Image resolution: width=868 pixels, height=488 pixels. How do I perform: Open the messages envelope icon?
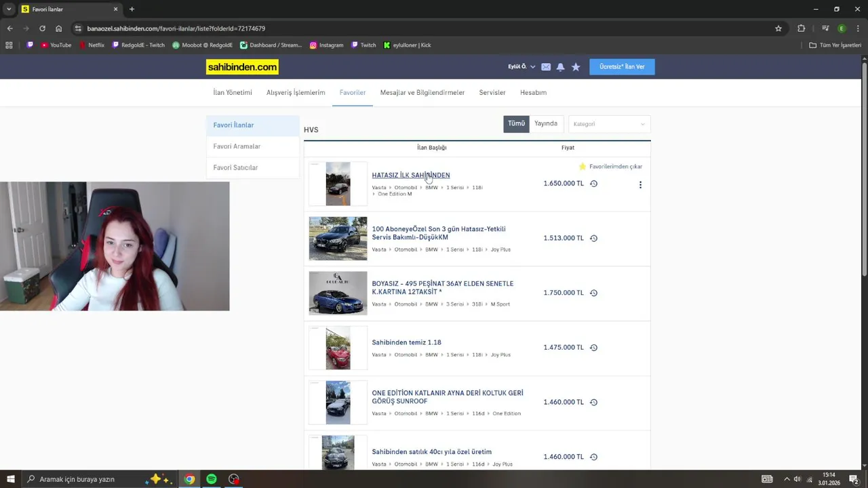(546, 67)
